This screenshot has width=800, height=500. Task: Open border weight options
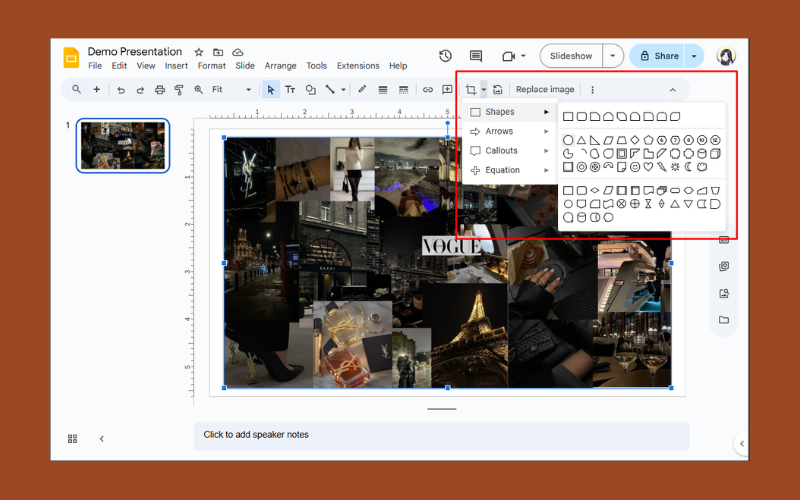pyautogui.click(x=383, y=90)
